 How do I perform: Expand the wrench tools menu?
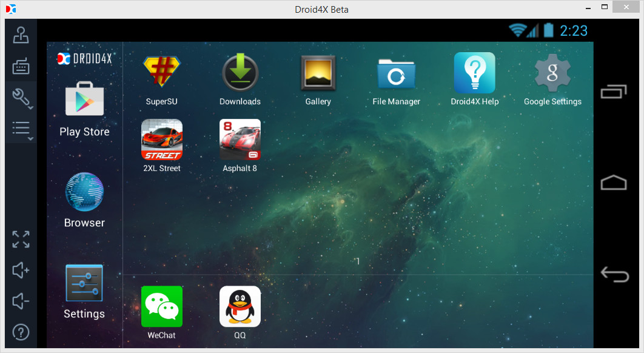(x=21, y=98)
